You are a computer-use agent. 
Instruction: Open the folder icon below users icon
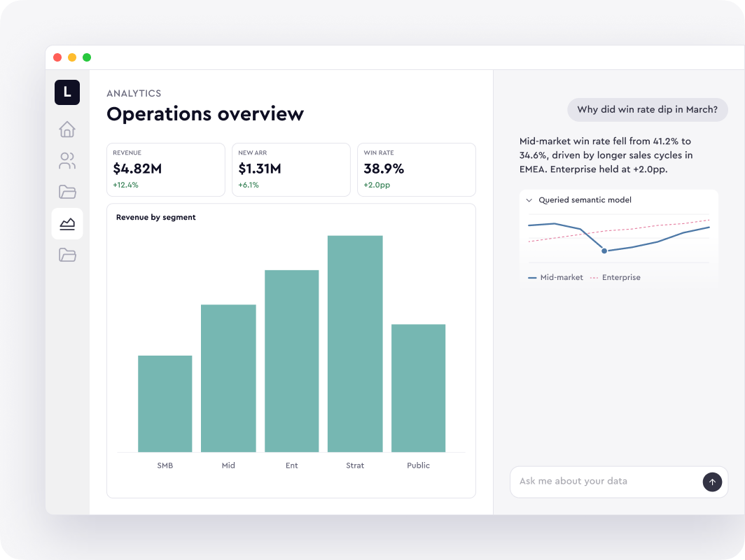point(67,192)
